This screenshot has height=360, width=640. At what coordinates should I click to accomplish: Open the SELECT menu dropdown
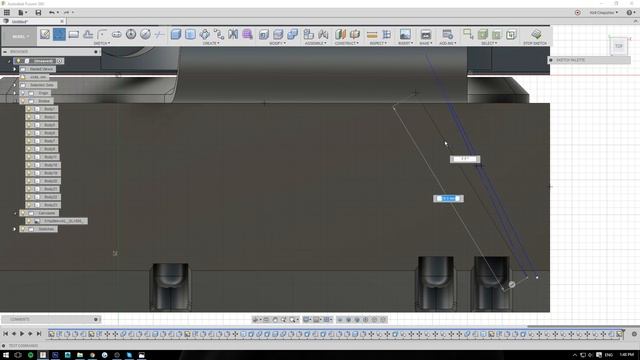(x=489, y=43)
